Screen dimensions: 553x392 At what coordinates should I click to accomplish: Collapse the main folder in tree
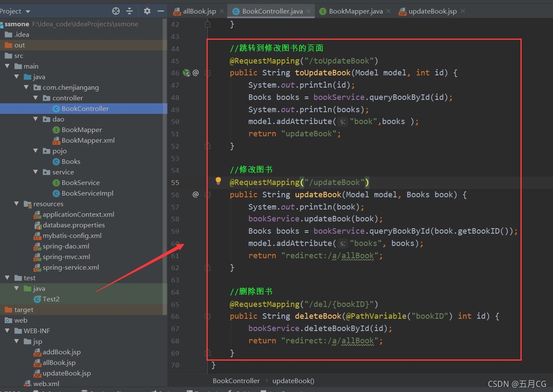pyautogui.click(x=7, y=66)
